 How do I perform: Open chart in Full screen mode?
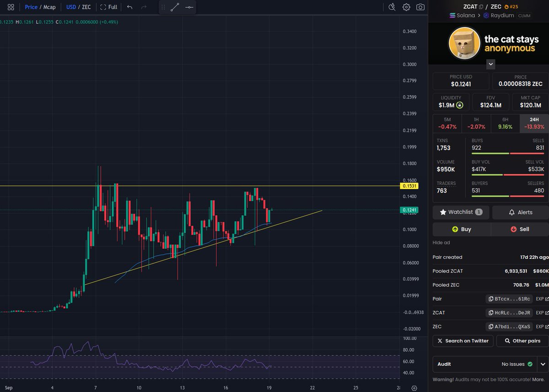pos(108,7)
